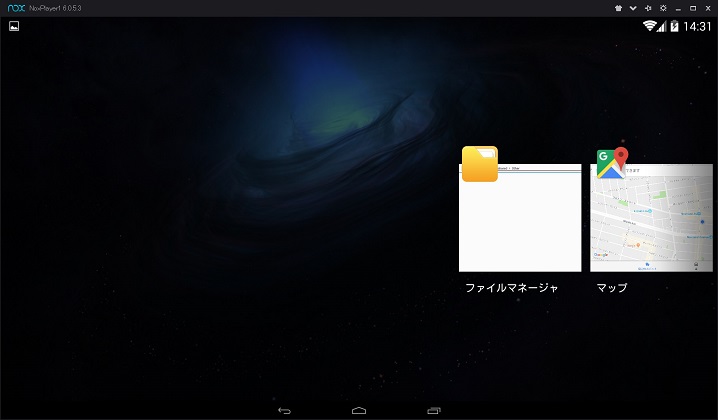Image resolution: width=718 pixels, height=420 pixels.
Task: Tap the image notification icon in status bar
Action: point(14,26)
